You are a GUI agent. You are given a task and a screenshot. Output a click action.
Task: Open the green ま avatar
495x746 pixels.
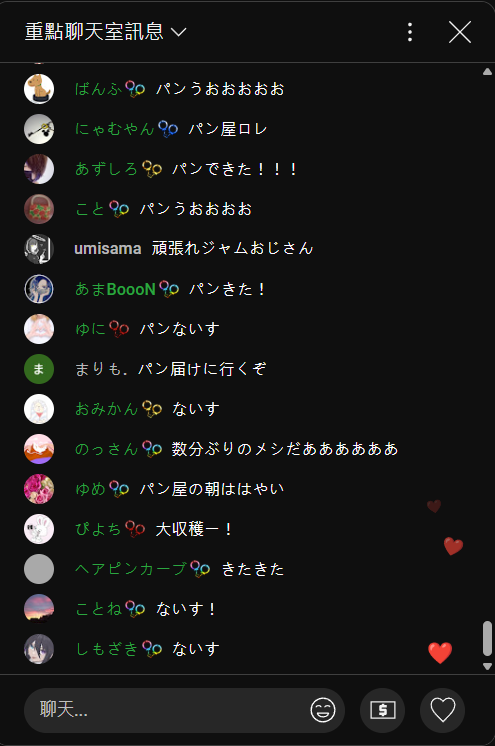tap(39, 369)
